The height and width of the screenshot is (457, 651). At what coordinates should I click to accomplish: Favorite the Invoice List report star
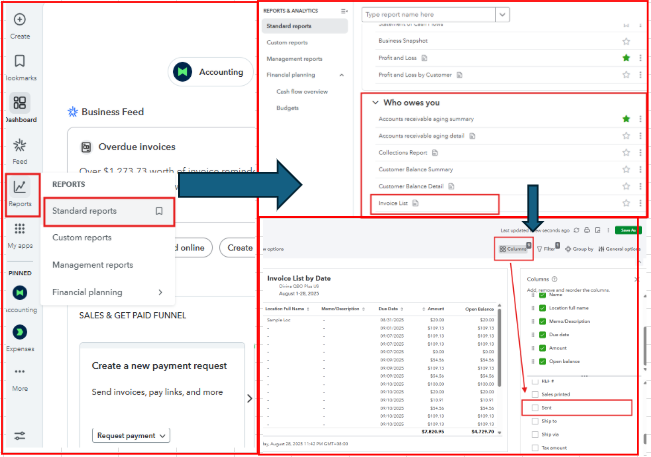(626, 203)
